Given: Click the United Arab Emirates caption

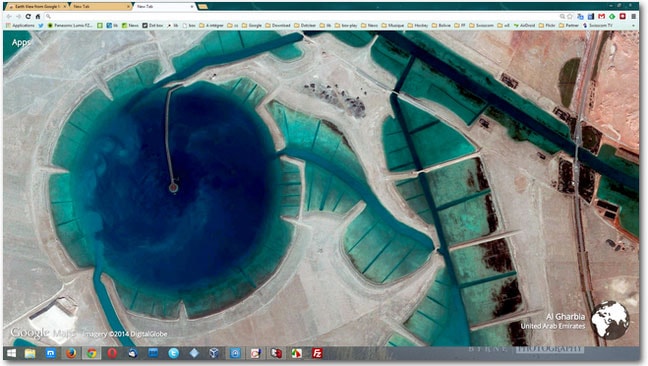Looking at the screenshot, I should tap(553, 326).
